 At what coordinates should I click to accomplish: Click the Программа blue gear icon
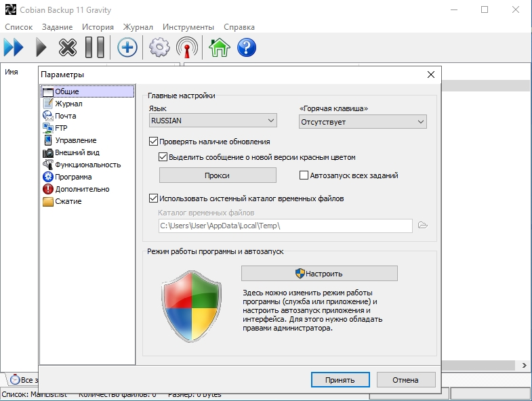click(x=48, y=177)
